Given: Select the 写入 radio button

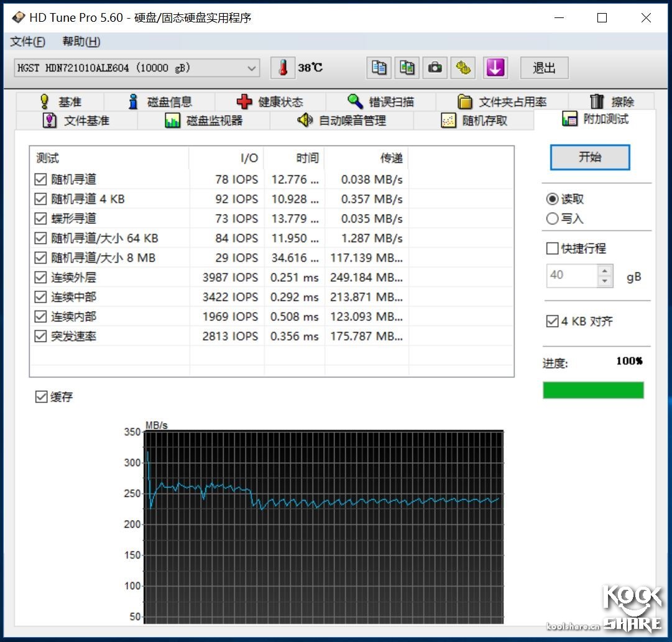Looking at the screenshot, I should [552, 218].
